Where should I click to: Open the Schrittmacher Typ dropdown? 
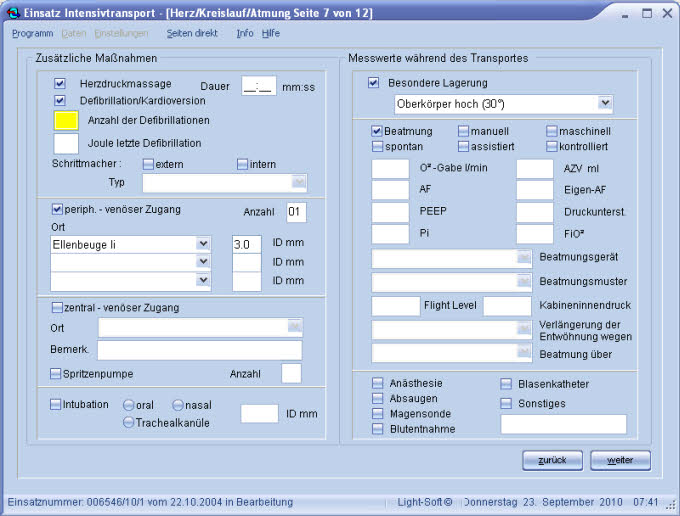pos(299,182)
